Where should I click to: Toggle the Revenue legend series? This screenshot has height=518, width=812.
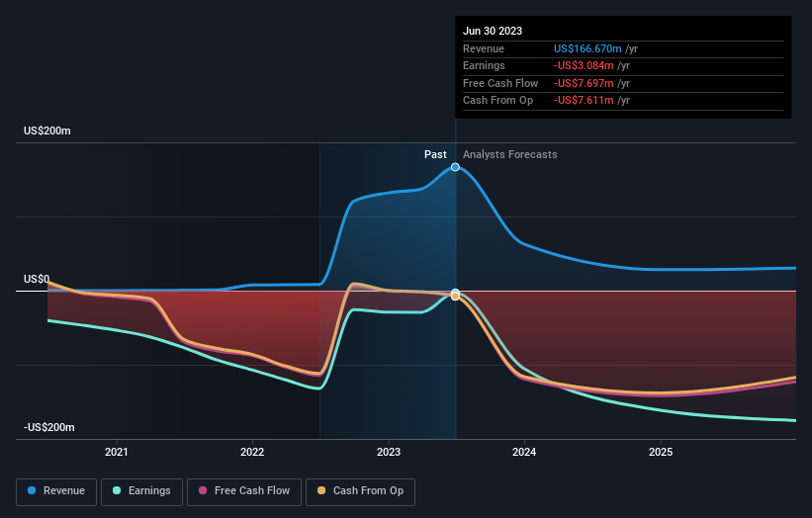tap(56, 491)
